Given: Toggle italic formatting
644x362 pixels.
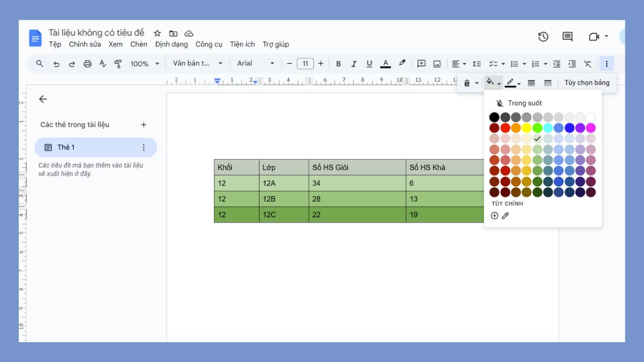Looking at the screenshot, I should (x=354, y=64).
